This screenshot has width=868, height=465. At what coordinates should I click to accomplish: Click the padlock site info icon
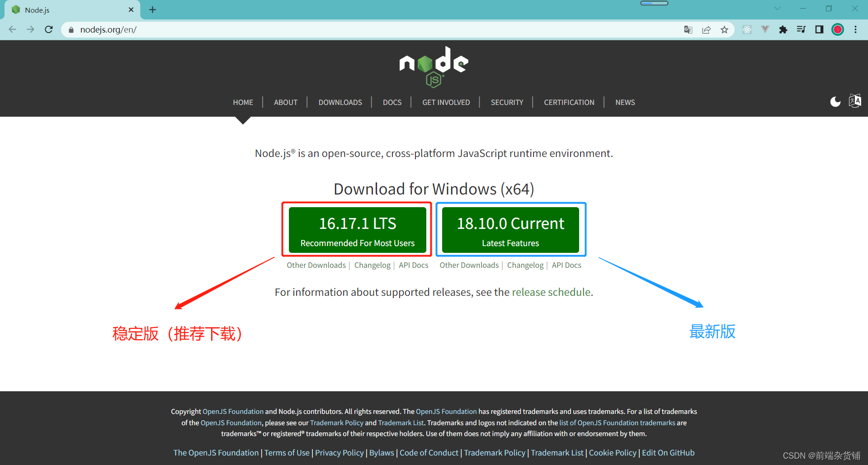[x=71, y=30]
